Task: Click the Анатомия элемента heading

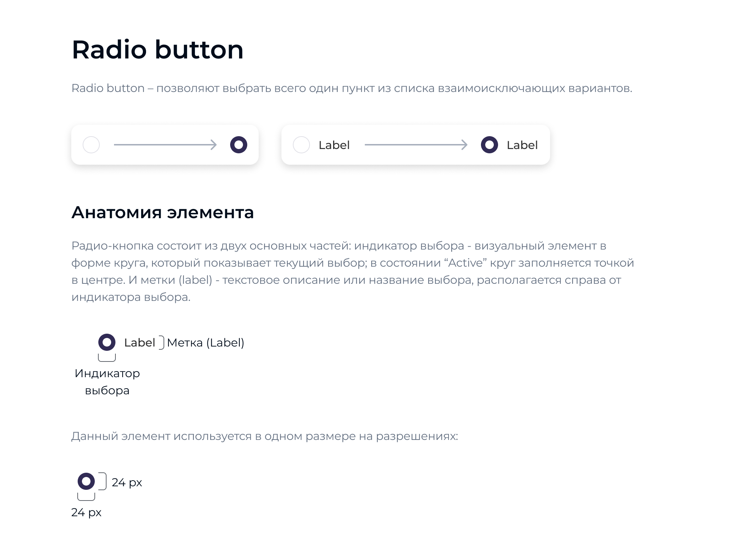Action: point(163,212)
